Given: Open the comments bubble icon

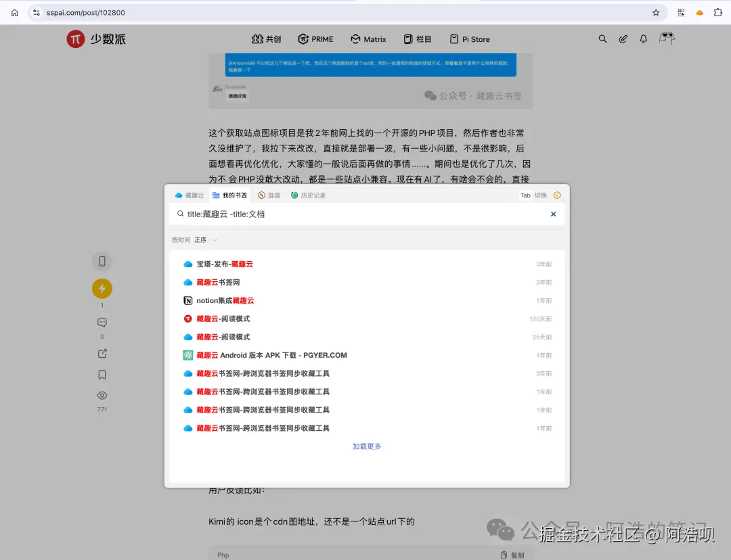Looking at the screenshot, I should pos(102,323).
